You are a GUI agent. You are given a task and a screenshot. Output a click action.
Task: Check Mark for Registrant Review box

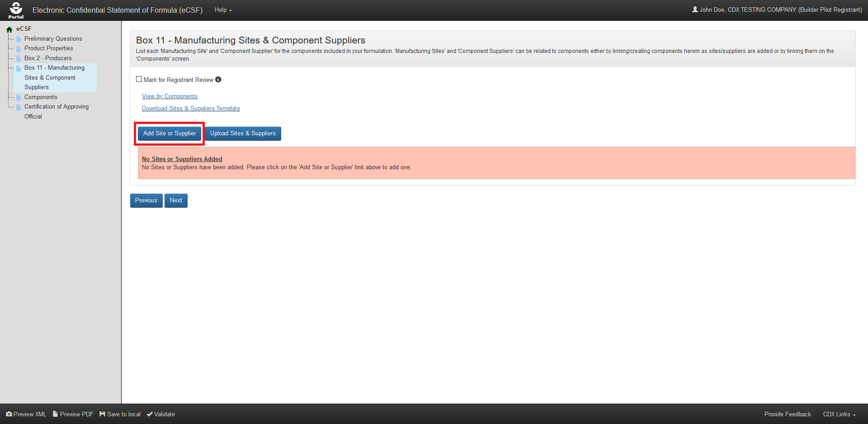coord(139,79)
